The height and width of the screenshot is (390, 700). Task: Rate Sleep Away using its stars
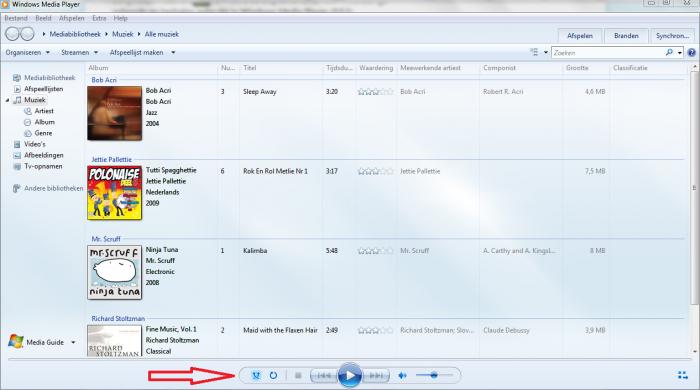click(x=375, y=91)
